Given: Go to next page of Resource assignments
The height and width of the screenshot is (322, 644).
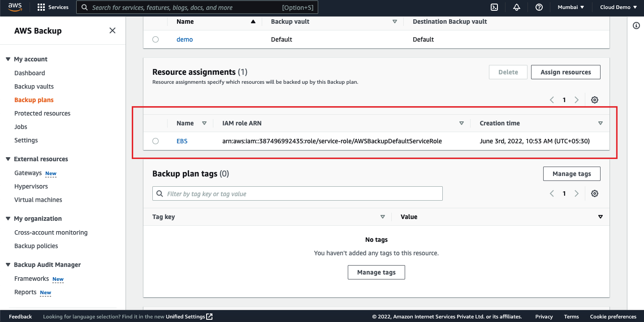Looking at the screenshot, I should [577, 100].
